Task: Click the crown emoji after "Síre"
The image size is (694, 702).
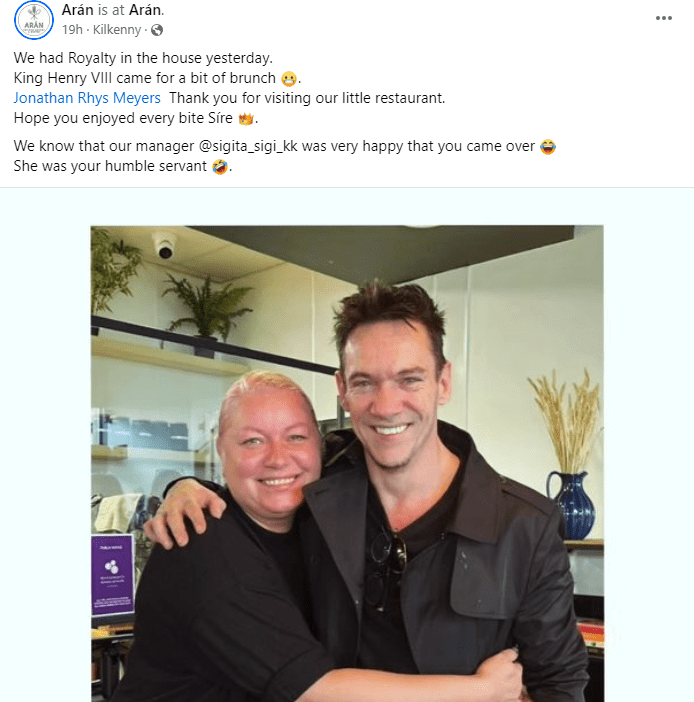Action: tap(246, 119)
